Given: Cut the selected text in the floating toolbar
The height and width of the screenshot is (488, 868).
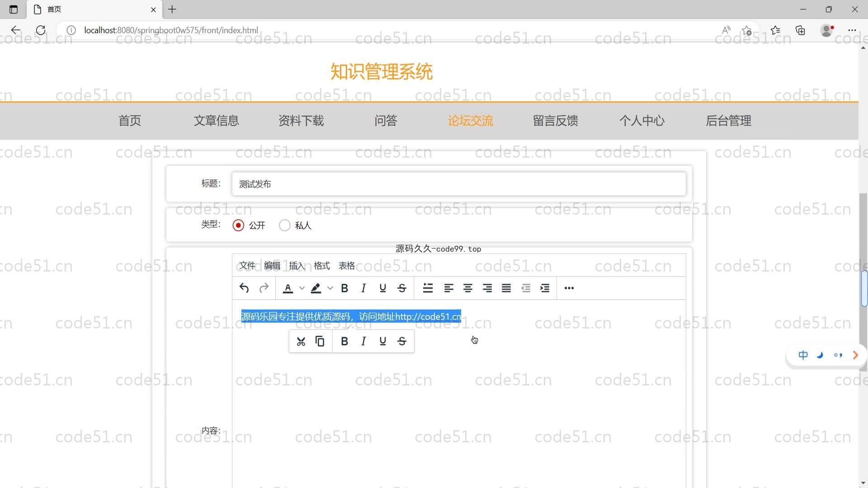Looking at the screenshot, I should coord(301,341).
